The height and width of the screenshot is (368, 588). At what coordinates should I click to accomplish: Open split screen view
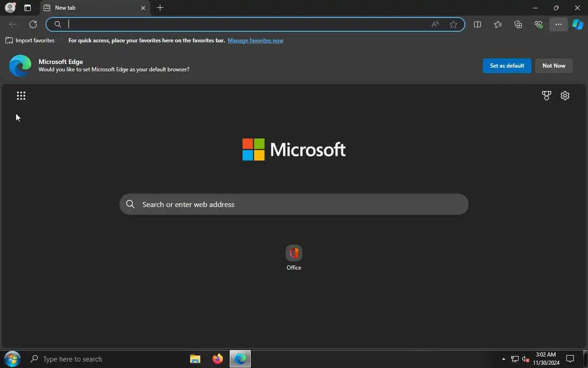pyautogui.click(x=477, y=24)
